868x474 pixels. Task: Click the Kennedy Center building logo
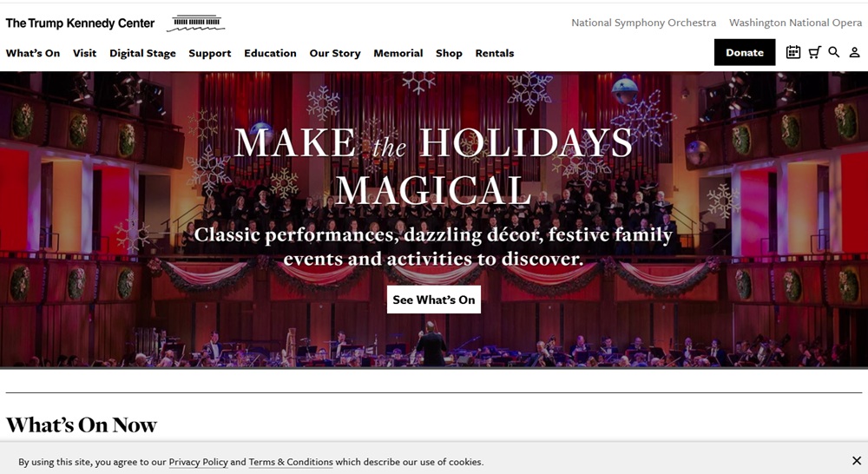point(195,23)
